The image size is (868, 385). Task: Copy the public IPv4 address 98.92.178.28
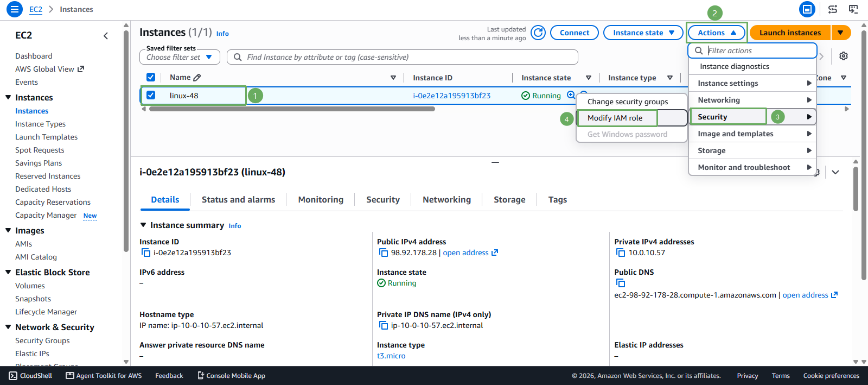383,253
